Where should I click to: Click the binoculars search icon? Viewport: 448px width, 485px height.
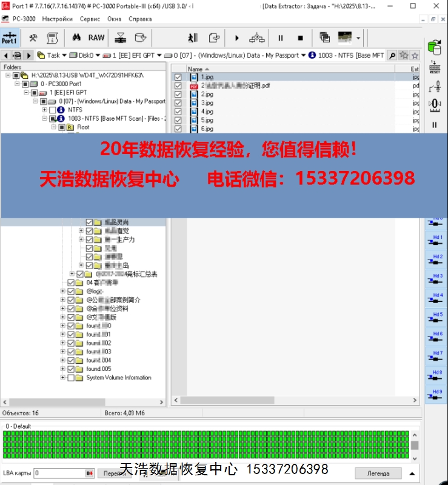[77, 38]
